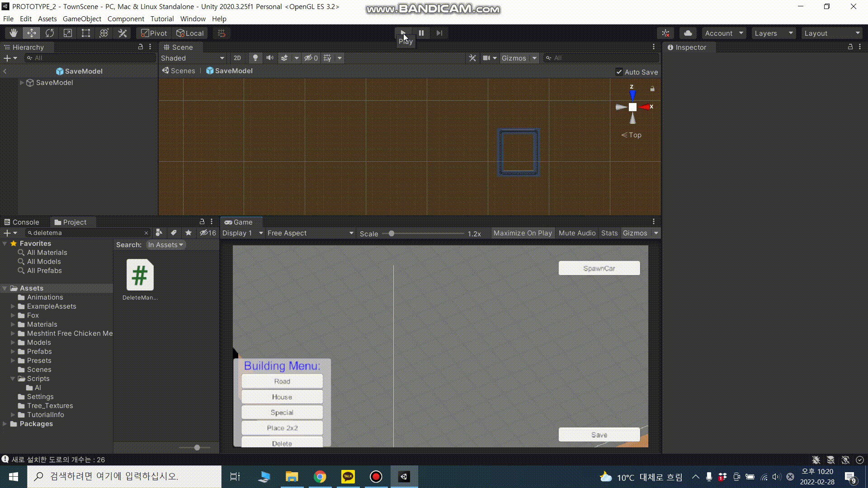This screenshot has height=488, width=868.
Task: Click the Project search field
Action: click(88, 233)
